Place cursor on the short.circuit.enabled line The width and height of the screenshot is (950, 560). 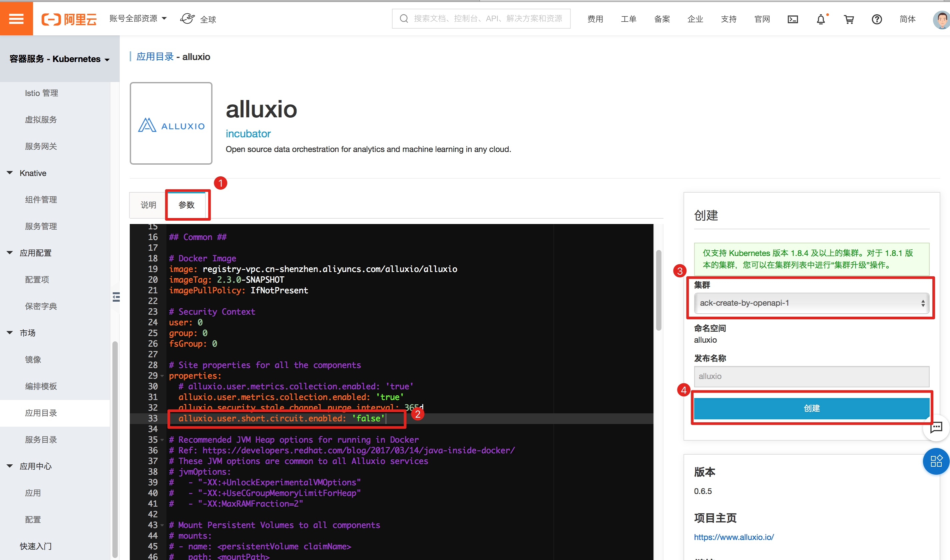281,418
